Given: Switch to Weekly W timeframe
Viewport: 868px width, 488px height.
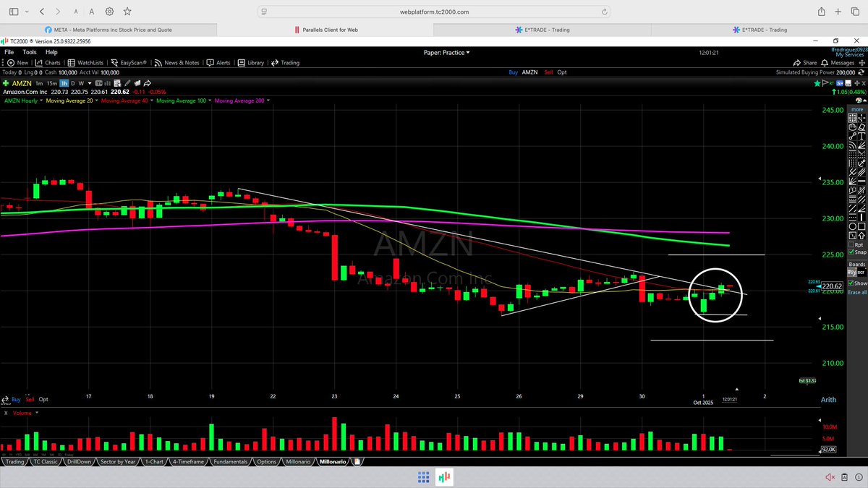Looking at the screenshot, I should pyautogui.click(x=82, y=83).
